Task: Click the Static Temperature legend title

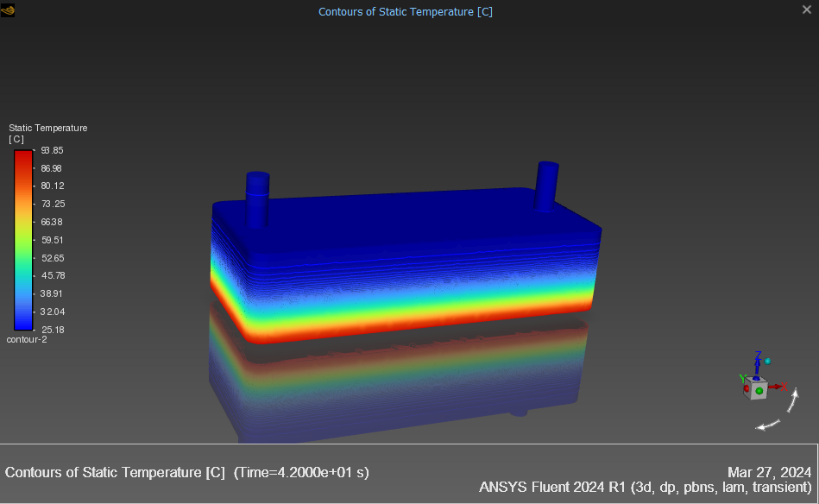Action: (x=47, y=128)
